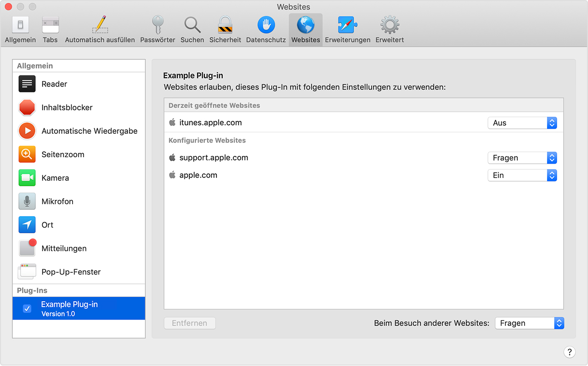
Task: Open the Sicherheit padlock icon
Action: [225, 24]
